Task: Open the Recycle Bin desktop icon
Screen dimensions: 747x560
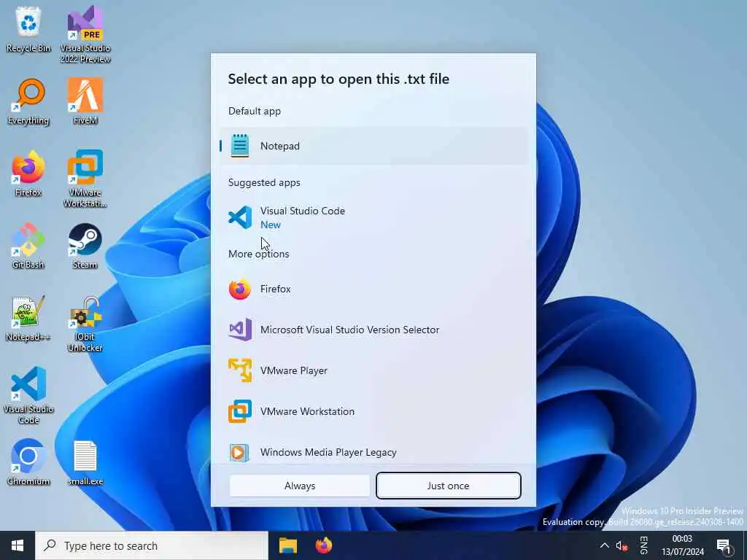Action: [x=28, y=31]
